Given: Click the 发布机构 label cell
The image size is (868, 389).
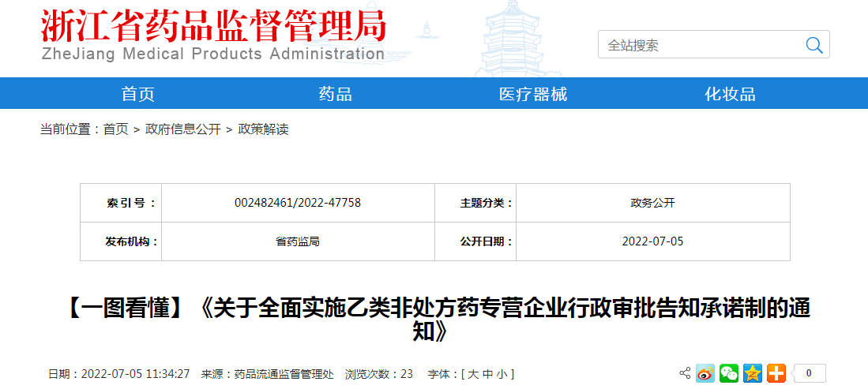Looking at the screenshot, I should click(x=121, y=241).
